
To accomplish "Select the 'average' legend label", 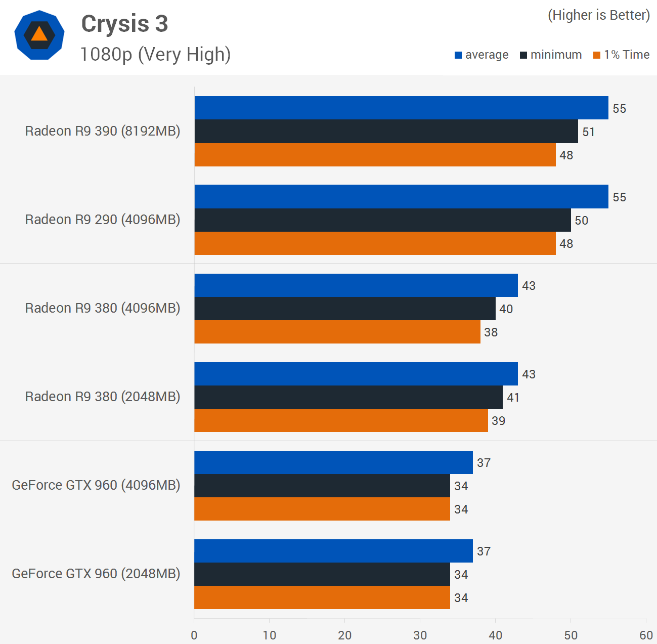I will 487,55.
